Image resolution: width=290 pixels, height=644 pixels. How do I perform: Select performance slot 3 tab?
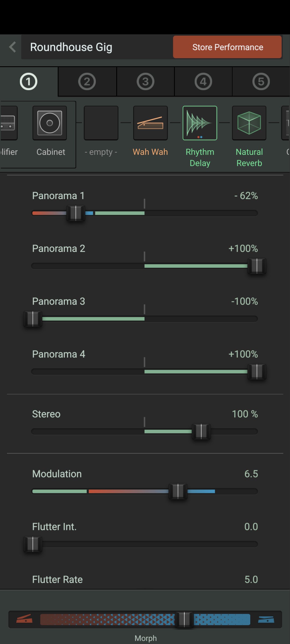[x=145, y=82]
